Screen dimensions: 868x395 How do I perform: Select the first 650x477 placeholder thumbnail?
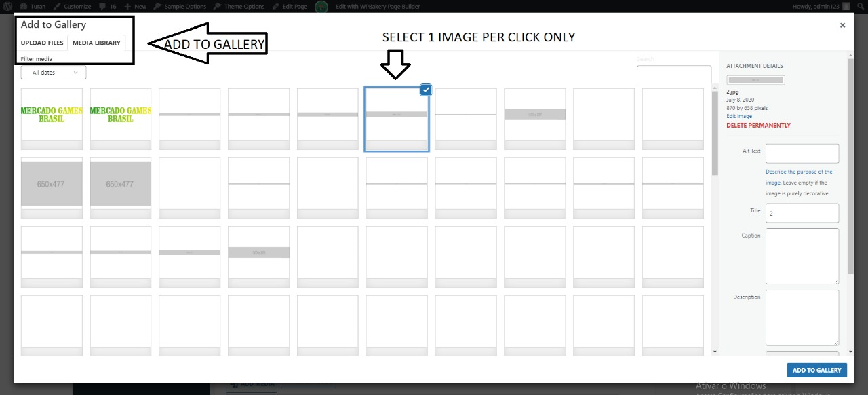[52, 188]
